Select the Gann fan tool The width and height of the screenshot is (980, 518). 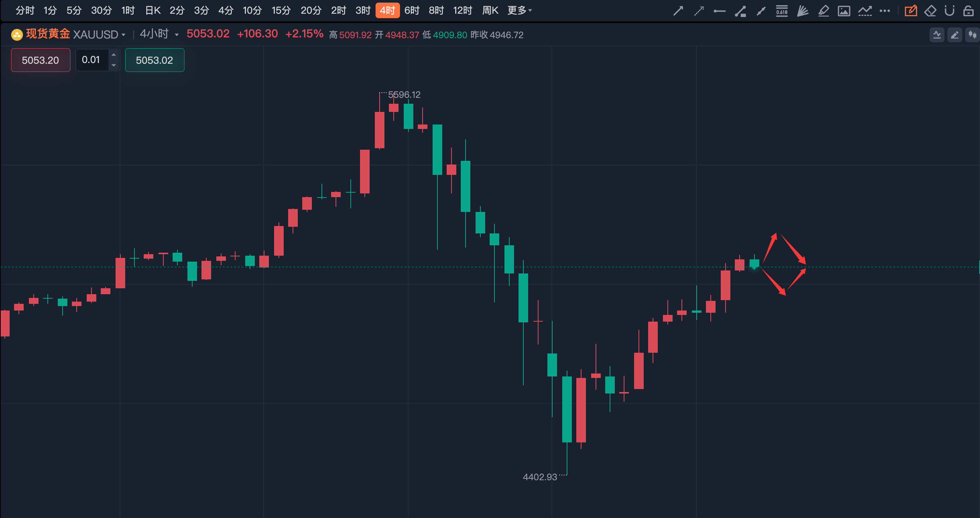click(802, 11)
